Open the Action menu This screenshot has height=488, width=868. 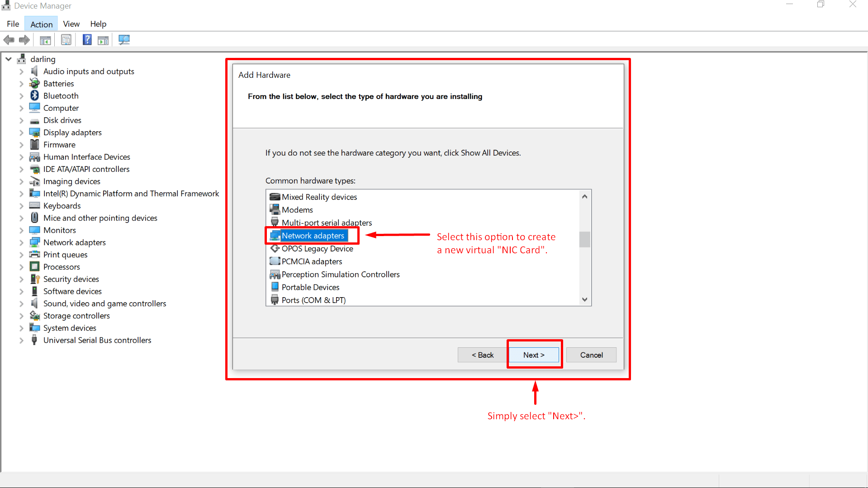(x=41, y=24)
